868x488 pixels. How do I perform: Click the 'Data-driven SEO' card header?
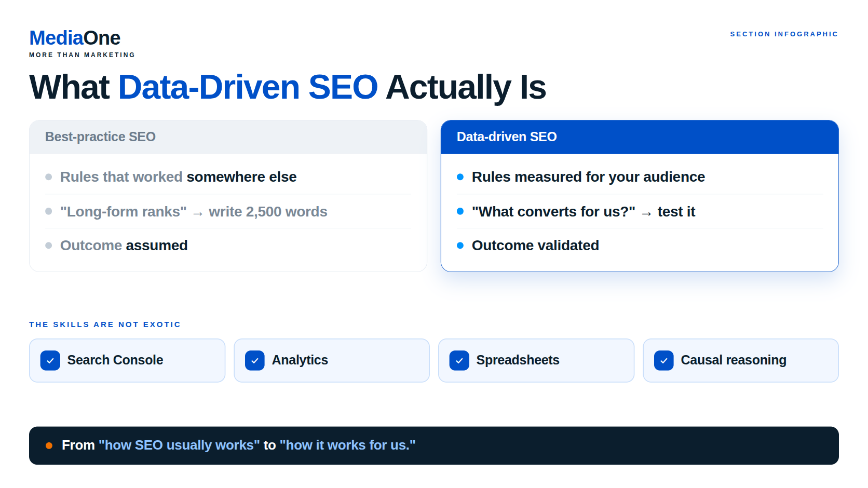(x=640, y=137)
